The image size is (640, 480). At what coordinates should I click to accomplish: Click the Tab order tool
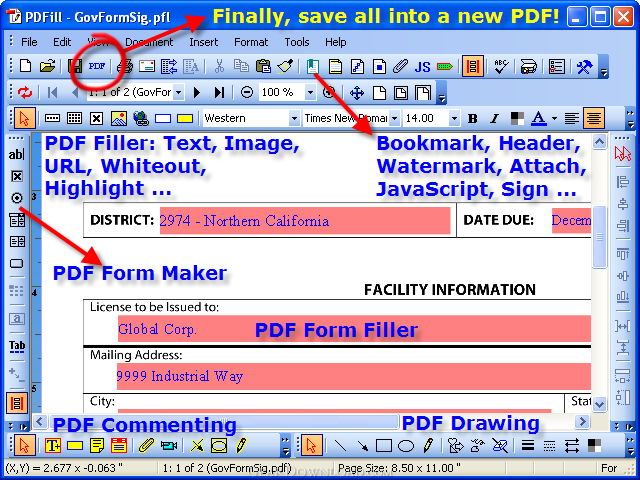click(17, 346)
